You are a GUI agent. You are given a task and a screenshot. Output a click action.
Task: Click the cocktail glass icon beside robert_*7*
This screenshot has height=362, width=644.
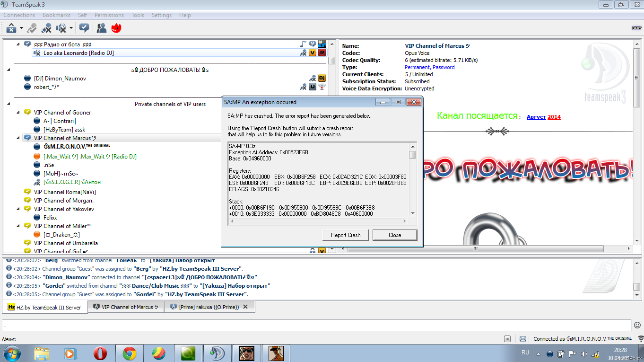(322, 87)
